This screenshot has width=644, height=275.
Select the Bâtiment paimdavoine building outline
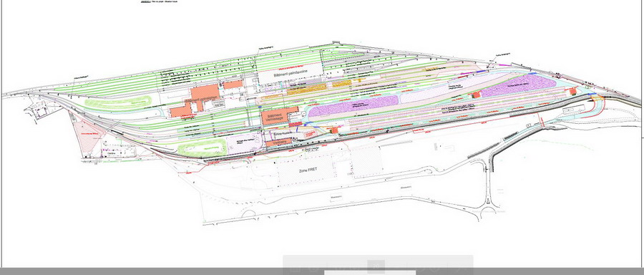tap(291, 73)
